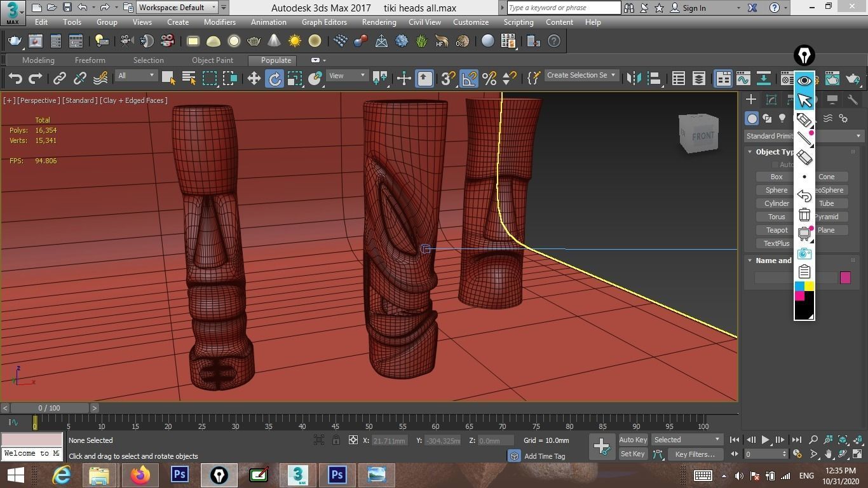Image resolution: width=868 pixels, height=488 pixels.
Task: Click the magenta object color swatch
Action: pos(845,278)
